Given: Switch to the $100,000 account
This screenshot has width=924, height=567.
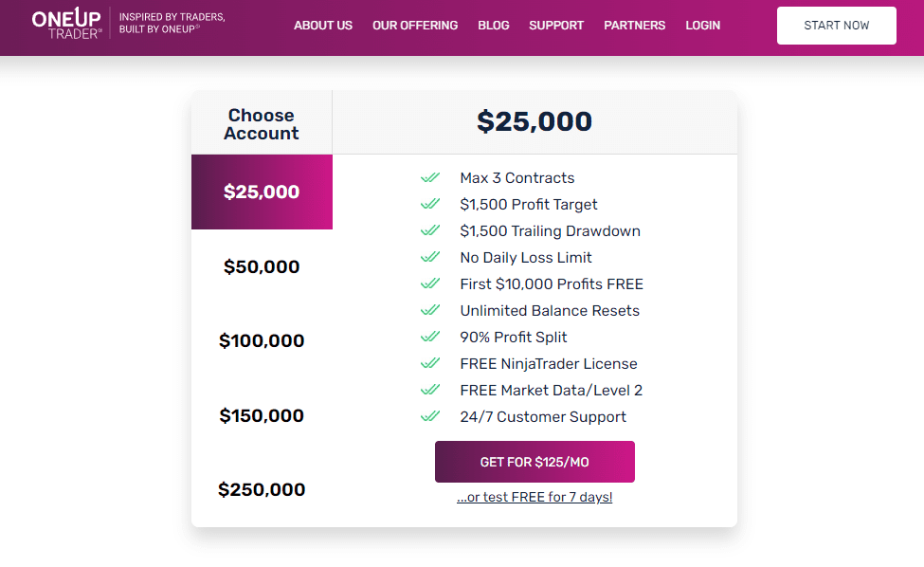Looking at the screenshot, I should [x=262, y=340].
